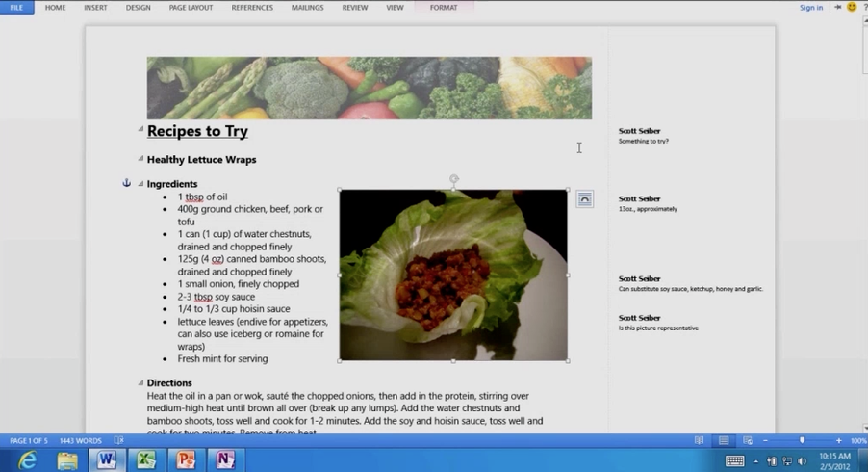Open OneNote from the taskbar
Viewport: 868px width, 472px height.
click(225, 459)
